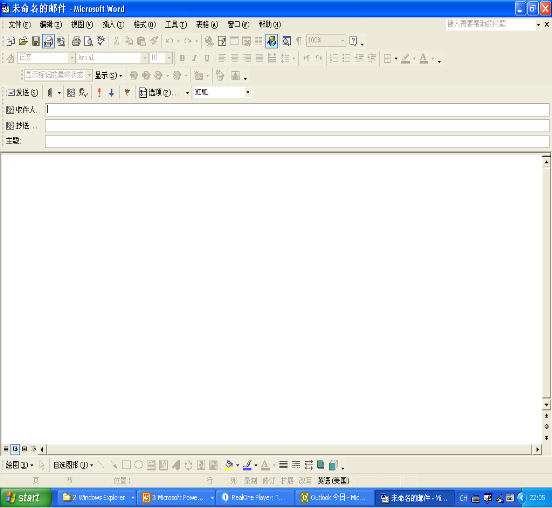
Task: Toggle the highlighted Drawing toolbar button
Action: pos(271,41)
